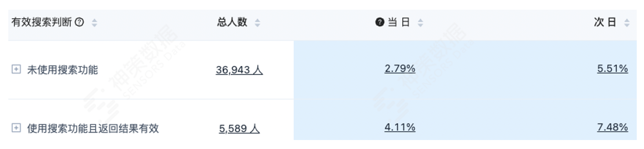Sort by 当日 column arrows
This screenshot has height=149, width=644.
pos(420,23)
